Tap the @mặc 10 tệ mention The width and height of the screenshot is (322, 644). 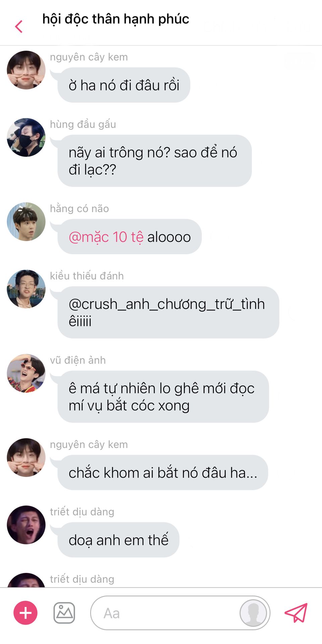pos(106,237)
